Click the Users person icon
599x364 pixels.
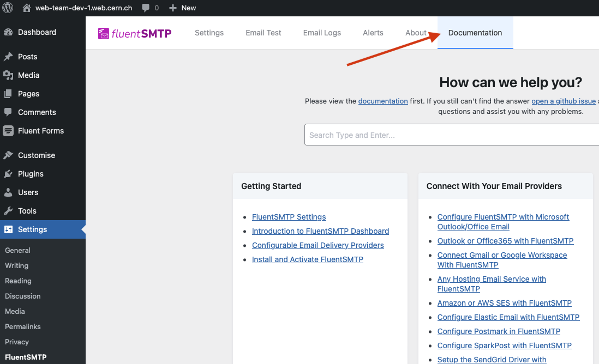click(8, 192)
